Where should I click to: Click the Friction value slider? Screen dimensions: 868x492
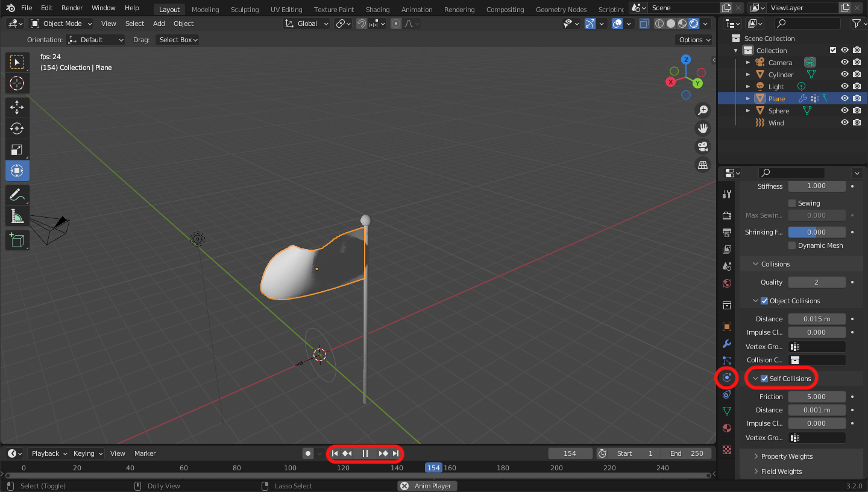click(817, 397)
